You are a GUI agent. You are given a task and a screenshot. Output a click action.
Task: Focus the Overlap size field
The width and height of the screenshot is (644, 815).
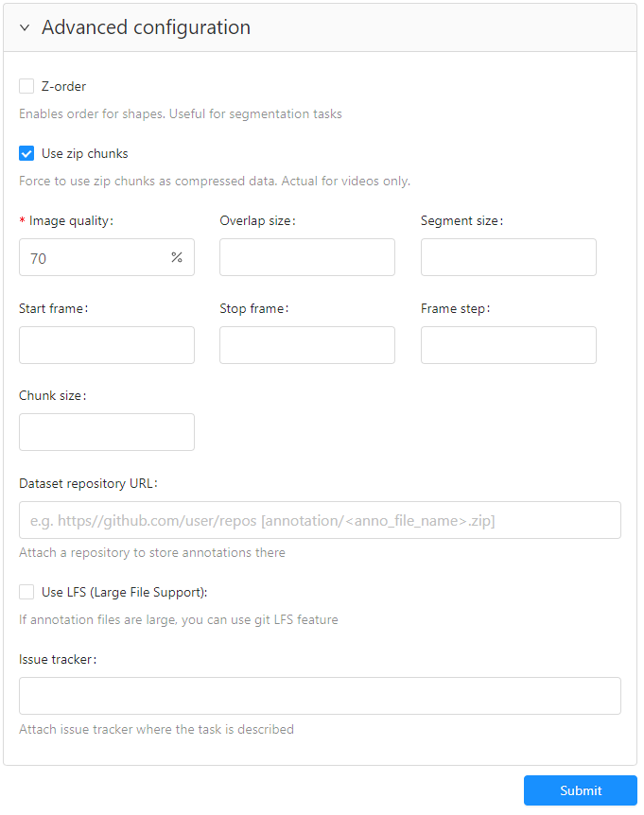(307, 257)
